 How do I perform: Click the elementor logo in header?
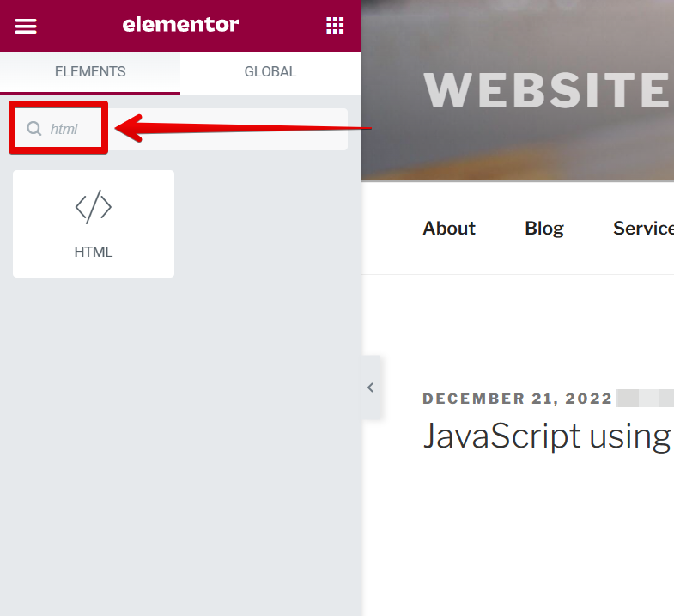coord(180,25)
